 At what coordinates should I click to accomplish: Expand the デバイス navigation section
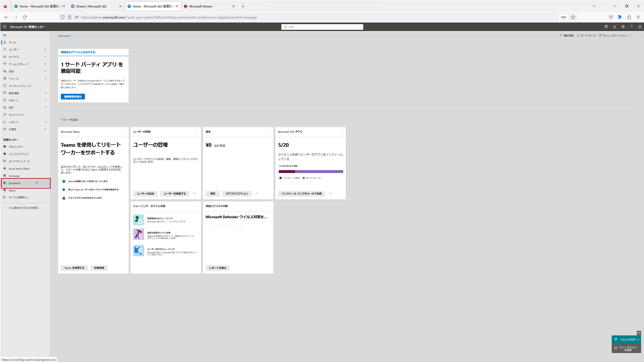pyautogui.click(x=45, y=57)
